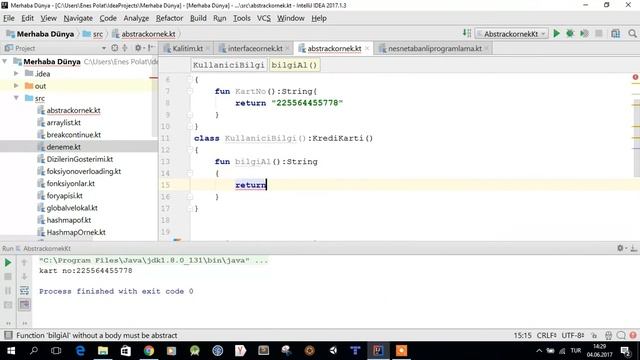Click the Make Project build icon
Viewport: 640px width, 360px height.
pos(467,33)
